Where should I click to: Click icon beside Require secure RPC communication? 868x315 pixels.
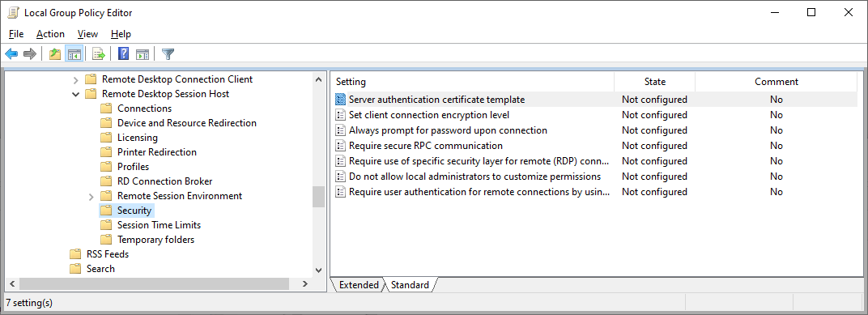[x=340, y=146]
